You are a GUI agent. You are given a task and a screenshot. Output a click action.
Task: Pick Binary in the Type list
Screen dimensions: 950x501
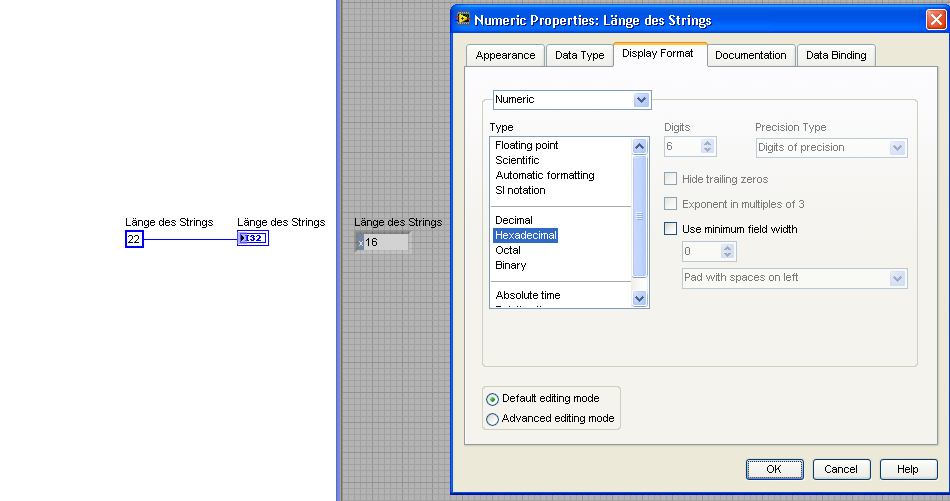click(510, 265)
